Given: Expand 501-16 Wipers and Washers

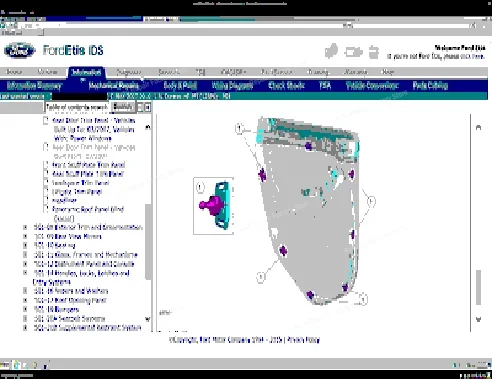Looking at the screenshot, I should (x=25, y=291).
